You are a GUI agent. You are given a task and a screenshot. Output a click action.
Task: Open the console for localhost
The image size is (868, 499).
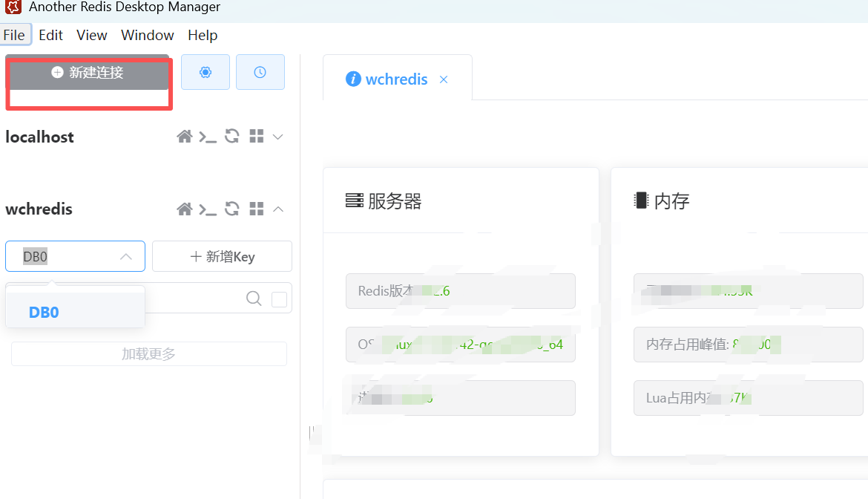(x=208, y=137)
